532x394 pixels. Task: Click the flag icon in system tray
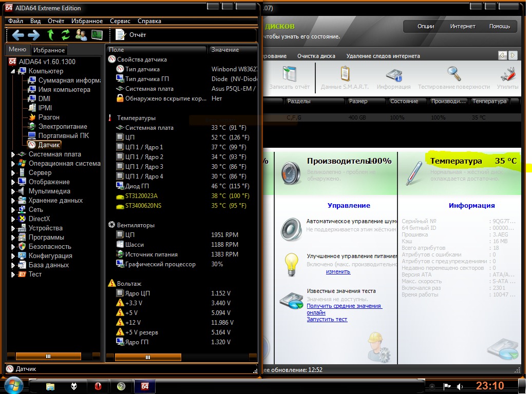(x=447, y=386)
